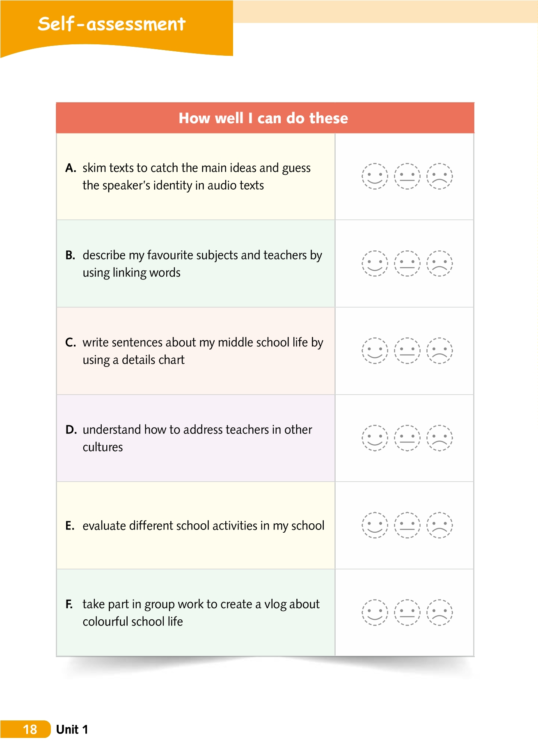Pick the sad face for item B
This screenshot has height=756, width=538.
tap(439, 263)
